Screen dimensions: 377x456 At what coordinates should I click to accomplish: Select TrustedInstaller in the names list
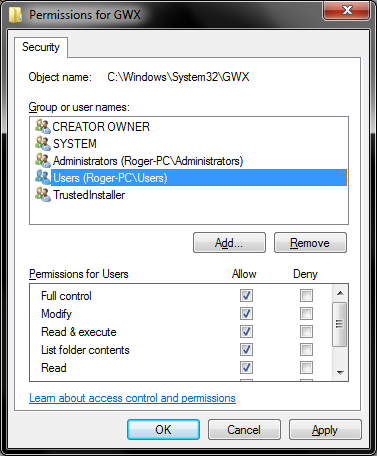point(89,195)
